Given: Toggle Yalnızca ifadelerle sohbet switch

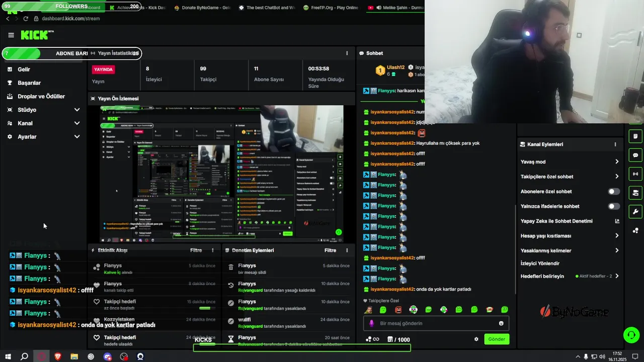Looking at the screenshot, I should (x=614, y=206).
